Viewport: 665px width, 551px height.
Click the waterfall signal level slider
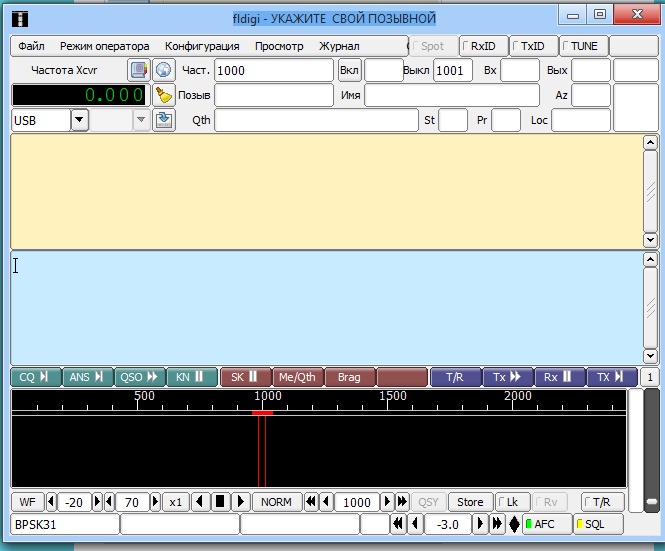(651, 500)
